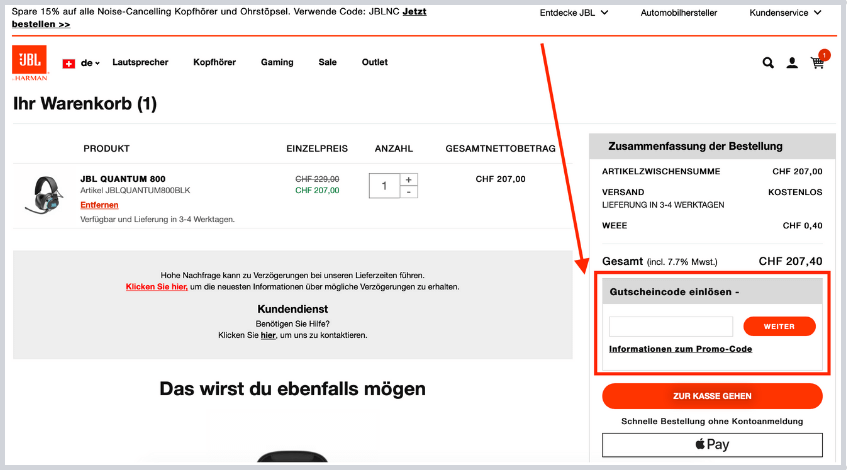Open the 'de' language dropdown

[90, 63]
